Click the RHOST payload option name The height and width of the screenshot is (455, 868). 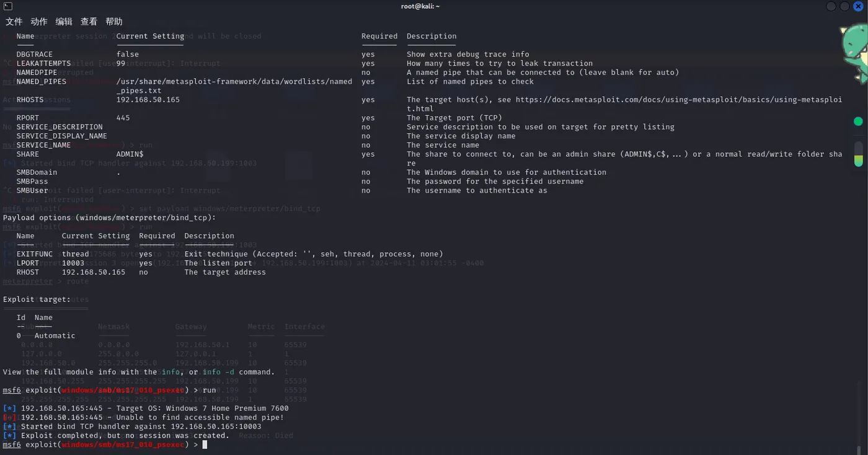[x=28, y=272]
